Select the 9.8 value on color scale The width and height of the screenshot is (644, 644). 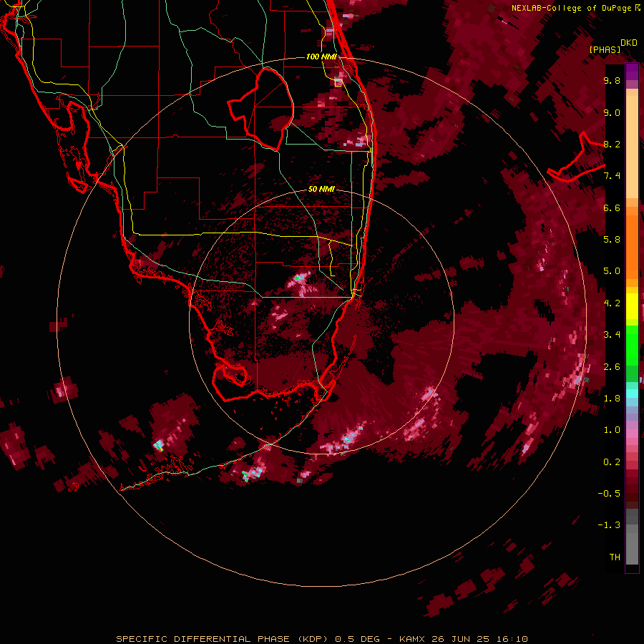(612, 80)
